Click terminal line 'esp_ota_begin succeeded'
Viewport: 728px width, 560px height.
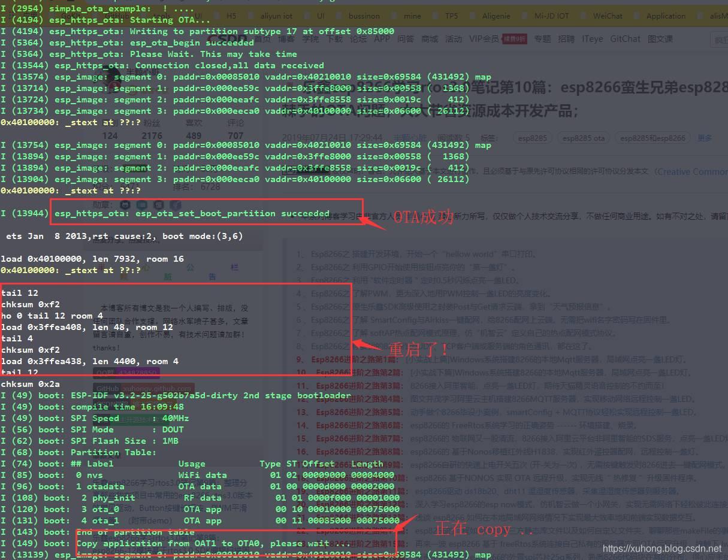pyautogui.click(x=128, y=43)
